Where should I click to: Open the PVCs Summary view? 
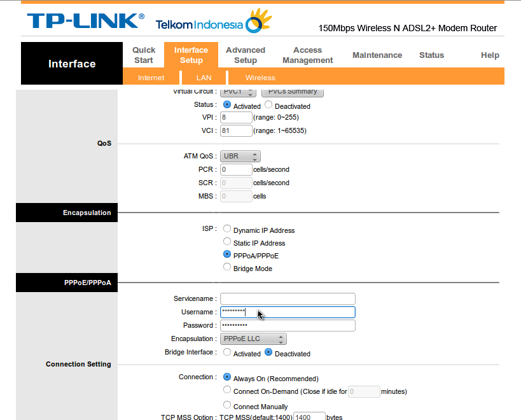click(292, 92)
